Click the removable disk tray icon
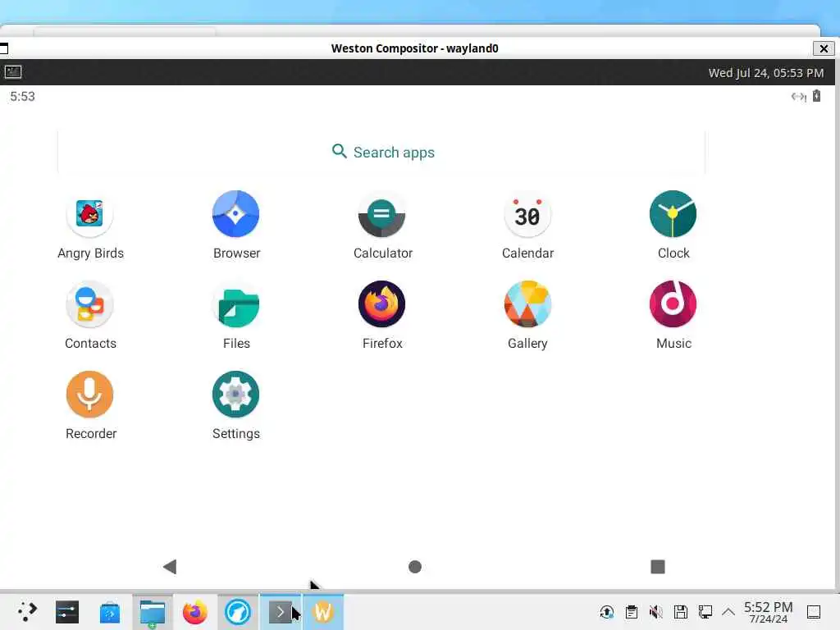 pos(680,612)
